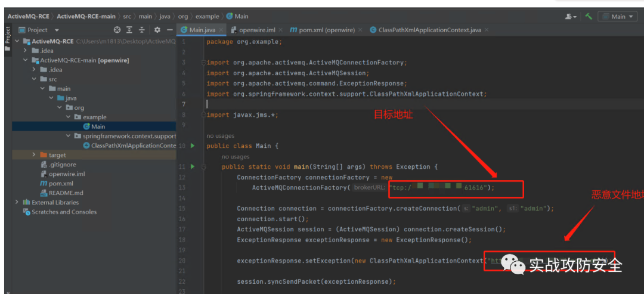Click the build project hammer icon

pos(589,17)
